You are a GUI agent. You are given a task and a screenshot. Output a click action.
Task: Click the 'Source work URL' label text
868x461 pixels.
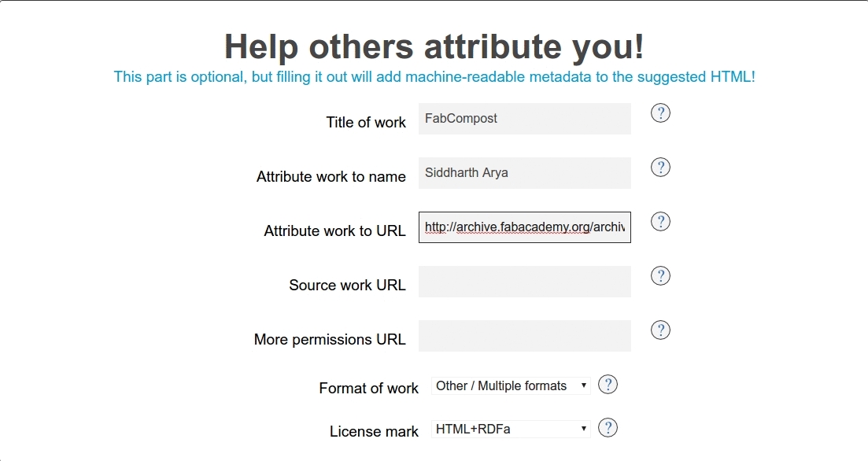pos(347,285)
